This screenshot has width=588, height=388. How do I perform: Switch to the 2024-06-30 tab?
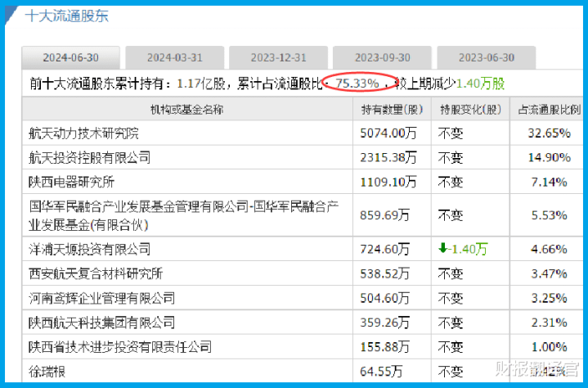click(x=71, y=57)
